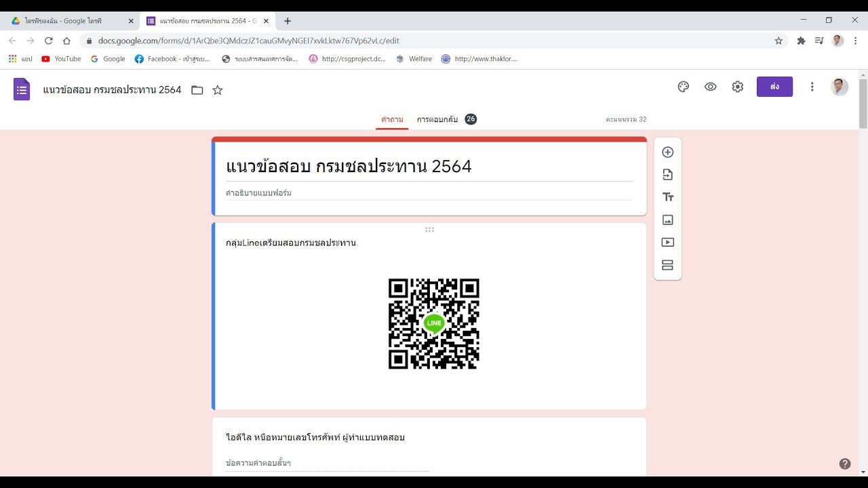868x488 pixels.
Task: Open the ระบบสารสนเทศ bookmark
Action: point(260,59)
